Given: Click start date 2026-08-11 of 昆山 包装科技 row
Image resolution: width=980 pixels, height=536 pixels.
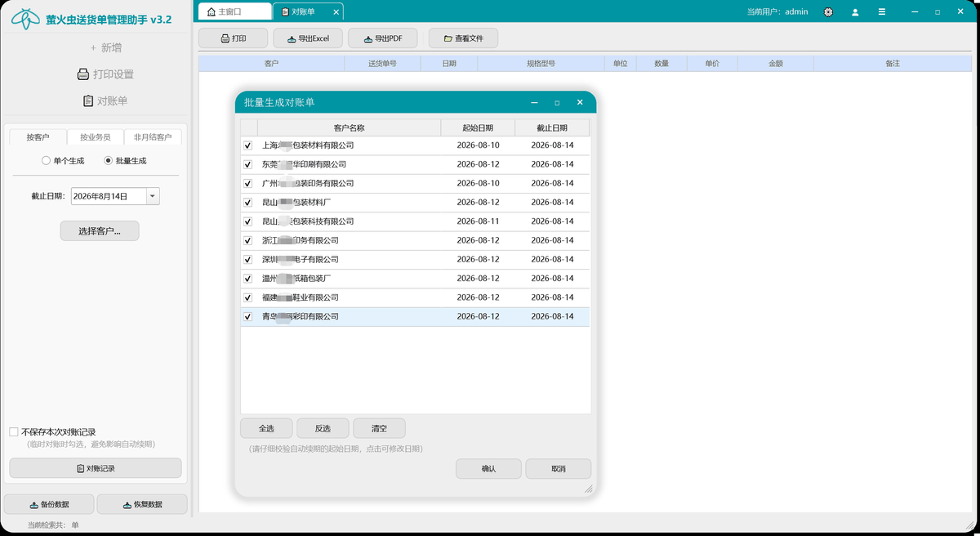Looking at the screenshot, I should click(x=478, y=221).
